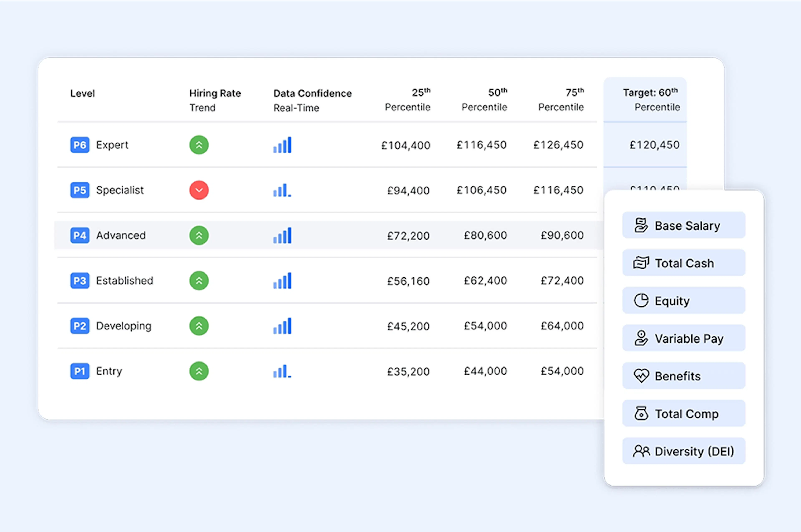Click the £120,450 target value

coord(654,145)
